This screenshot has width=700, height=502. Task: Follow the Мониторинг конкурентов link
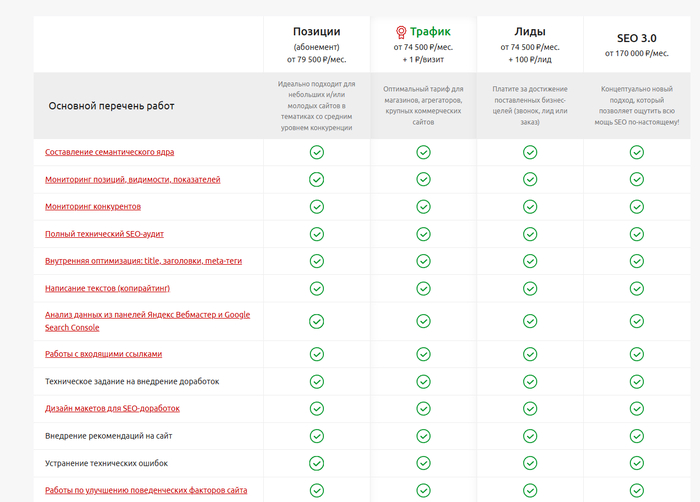point(93,206)
